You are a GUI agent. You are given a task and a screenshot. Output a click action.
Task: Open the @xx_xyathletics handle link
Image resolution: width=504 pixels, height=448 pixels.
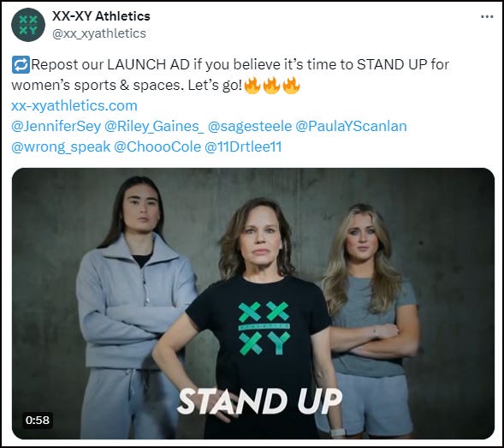(99, 33)
